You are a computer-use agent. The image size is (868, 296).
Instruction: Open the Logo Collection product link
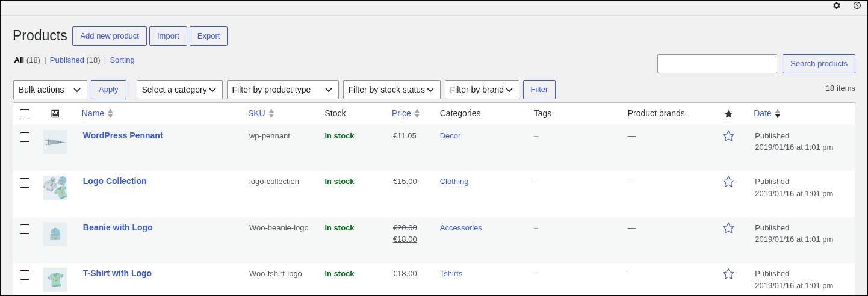tap(114, 181)
